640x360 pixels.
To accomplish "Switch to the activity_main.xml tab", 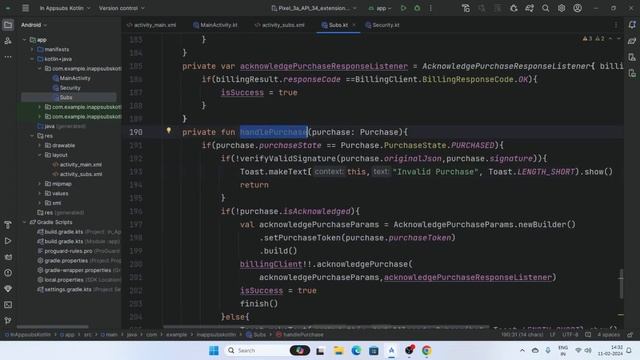I will tap(151, 25).
